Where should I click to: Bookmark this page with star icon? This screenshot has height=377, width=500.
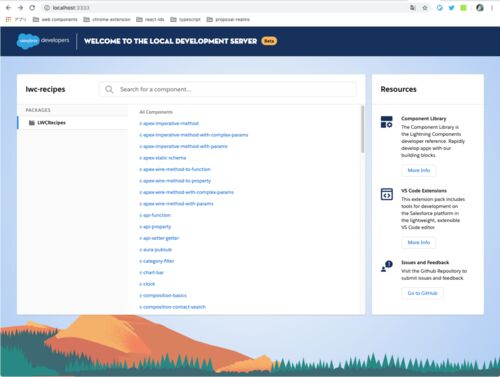(425, 8)
